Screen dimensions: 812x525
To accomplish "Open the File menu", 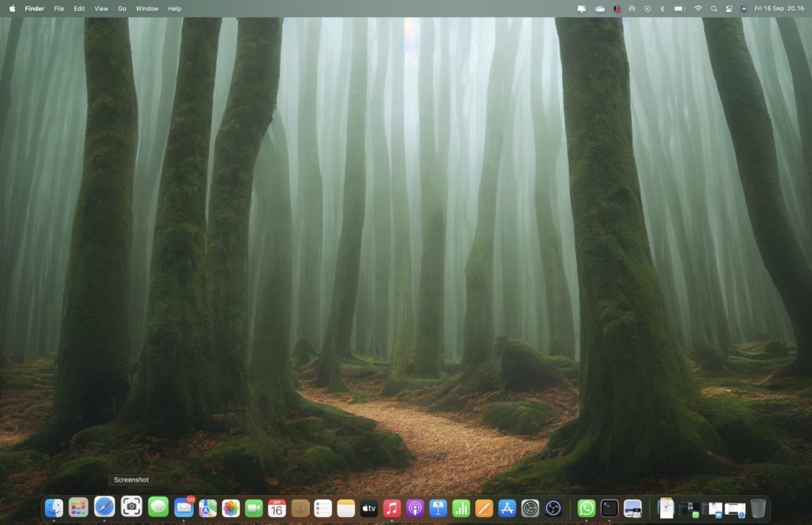I will tap(59, 9).
